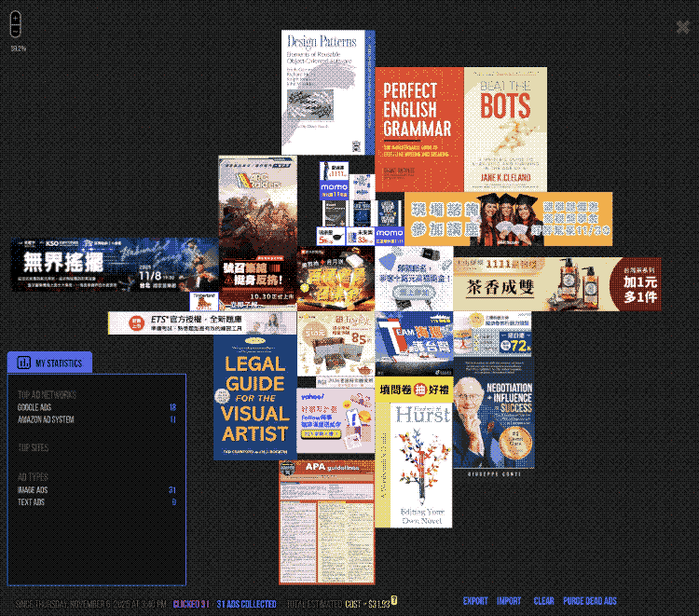Click the zoom in plus button

tap(15, 18)
